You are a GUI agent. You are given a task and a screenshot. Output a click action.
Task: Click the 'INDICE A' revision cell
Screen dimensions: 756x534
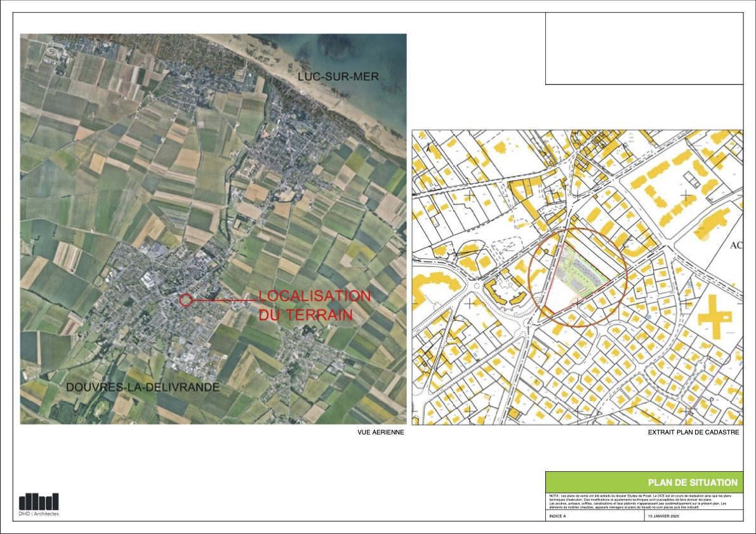pyautogui.click(x=556, y=517)
